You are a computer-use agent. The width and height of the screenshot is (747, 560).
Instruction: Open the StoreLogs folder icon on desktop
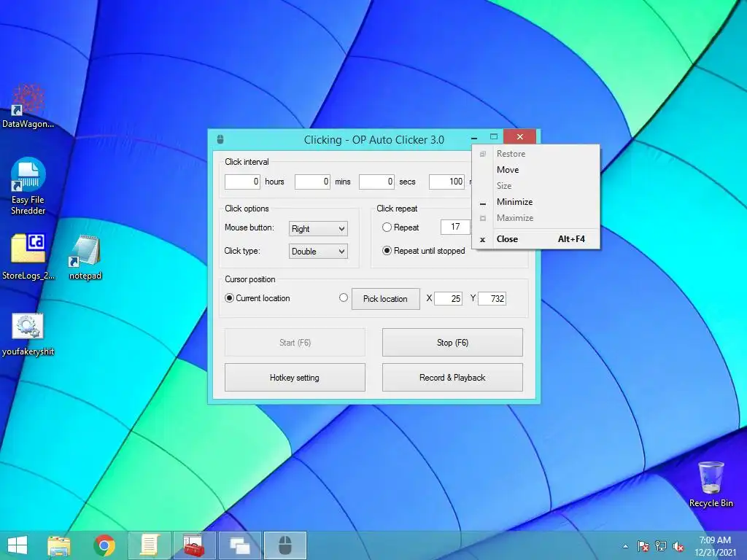click(28, 256)
